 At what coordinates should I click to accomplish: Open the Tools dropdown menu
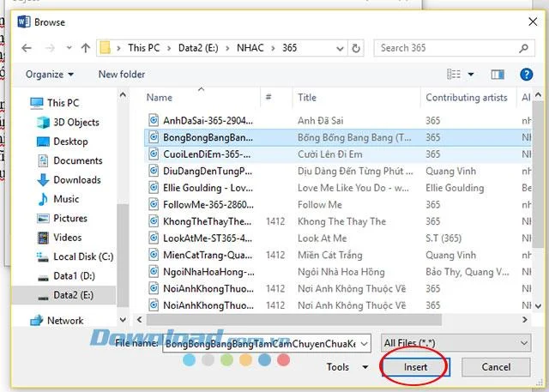tap(343, 367)
